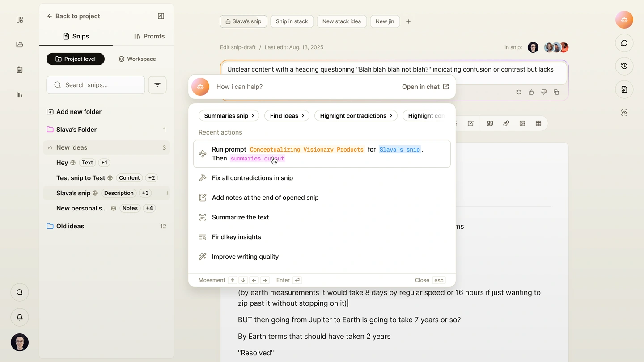
Task: Insert a link from the toolbar
Action: tap(506, 123)
